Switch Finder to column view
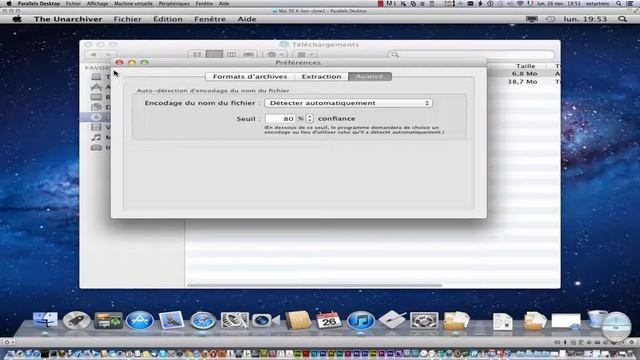The height and width of the screenshot is (360, 640). (x=231, y=54)
